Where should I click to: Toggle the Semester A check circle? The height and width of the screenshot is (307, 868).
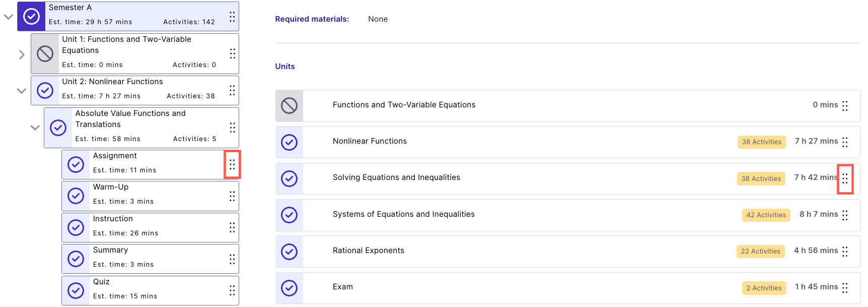31,17
